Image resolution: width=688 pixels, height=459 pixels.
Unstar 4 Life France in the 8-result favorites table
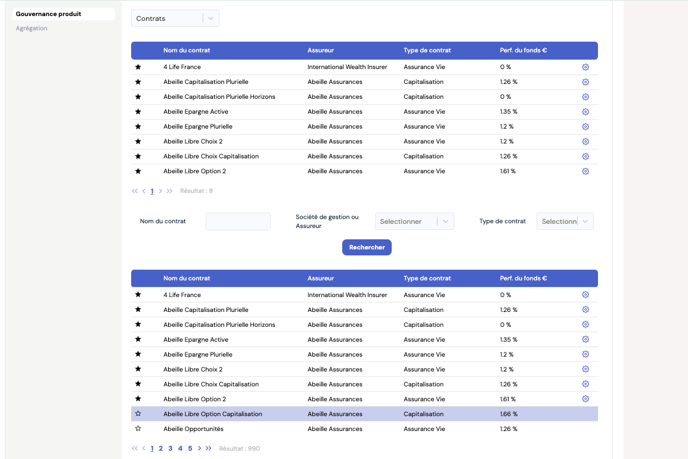138,67
